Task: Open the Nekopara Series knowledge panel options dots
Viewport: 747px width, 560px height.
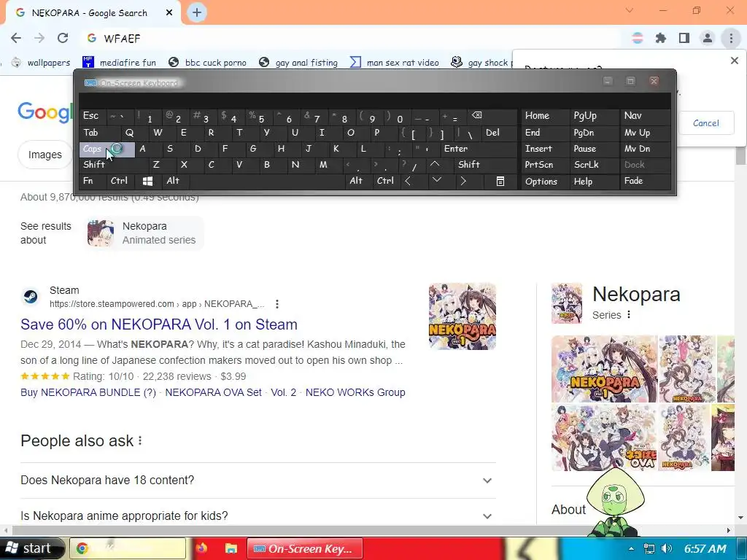Action: click(x=629, y=315)
